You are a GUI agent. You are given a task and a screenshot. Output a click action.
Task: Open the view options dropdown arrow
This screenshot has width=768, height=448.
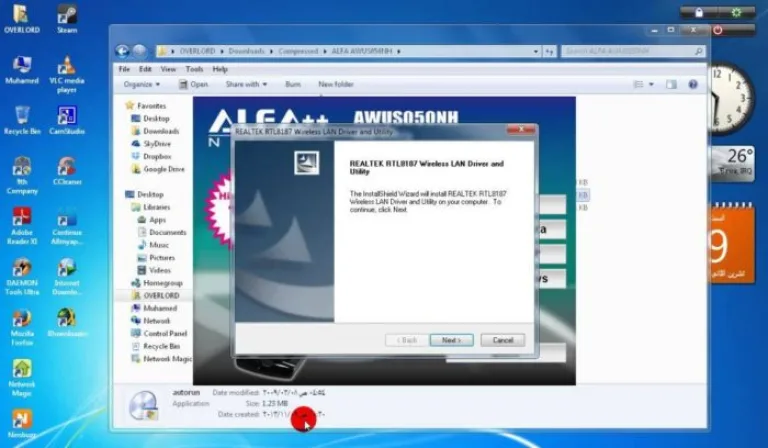(651, 84)
